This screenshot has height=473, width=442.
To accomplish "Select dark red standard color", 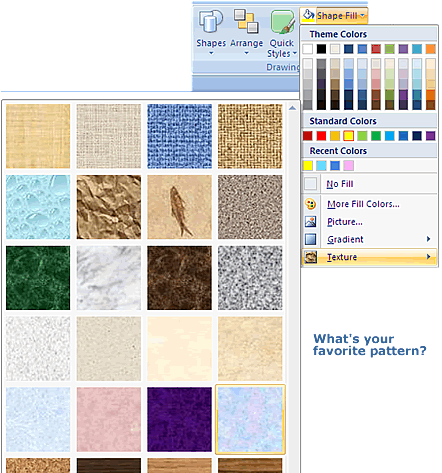I will (308, 136).
